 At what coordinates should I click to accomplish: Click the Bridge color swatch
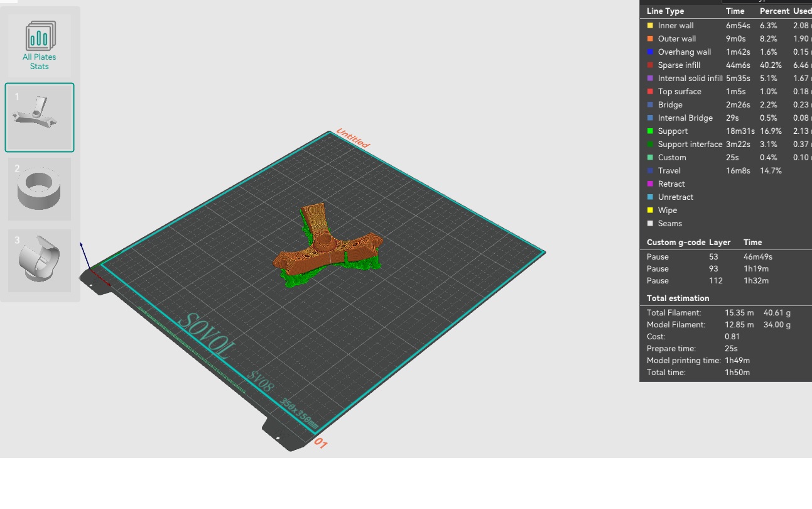650,105
